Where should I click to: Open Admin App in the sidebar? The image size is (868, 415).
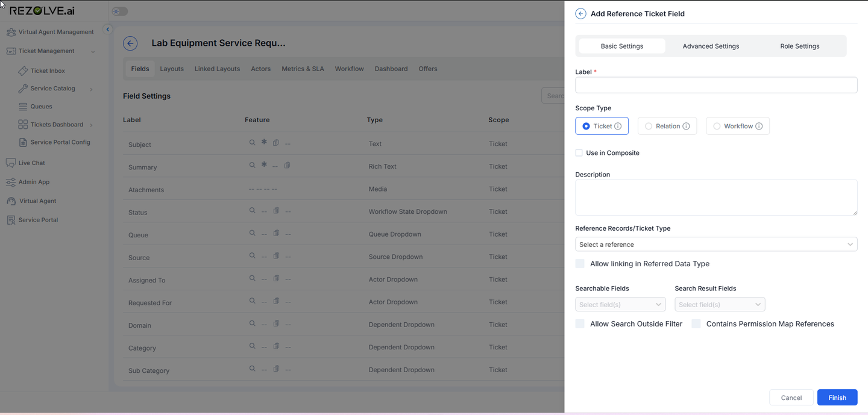click(34, 182)
